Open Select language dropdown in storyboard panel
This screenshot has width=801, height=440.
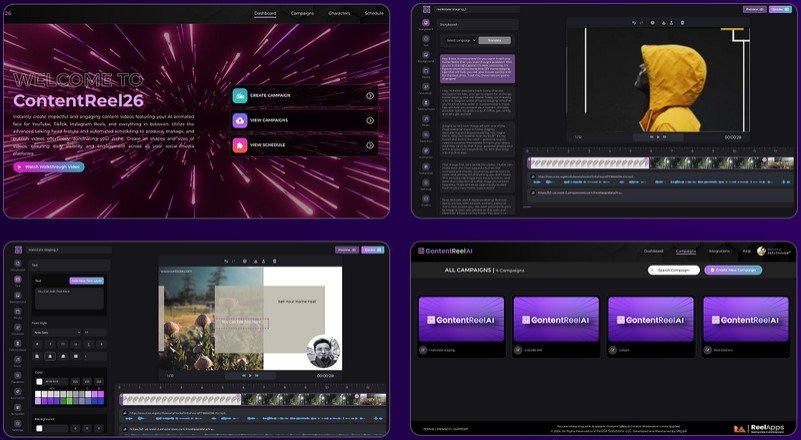click(459, 40)
